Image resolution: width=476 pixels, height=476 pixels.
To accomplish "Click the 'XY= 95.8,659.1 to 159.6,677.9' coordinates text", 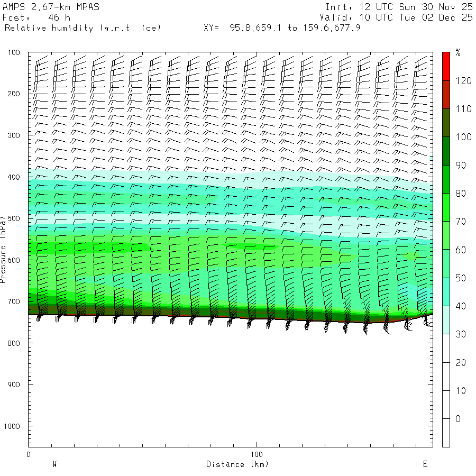I will 282,28.
